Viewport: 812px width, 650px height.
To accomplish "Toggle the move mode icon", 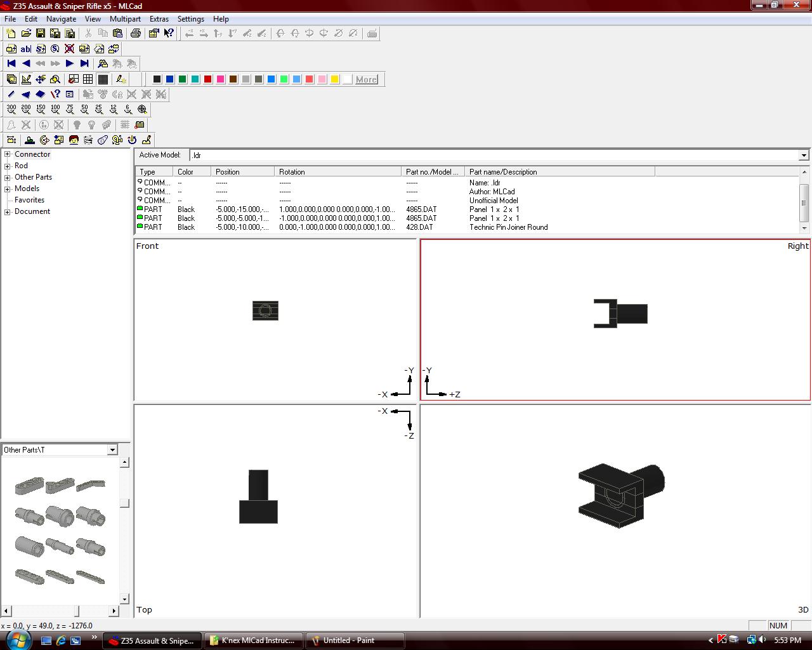I will coord(41,79).
